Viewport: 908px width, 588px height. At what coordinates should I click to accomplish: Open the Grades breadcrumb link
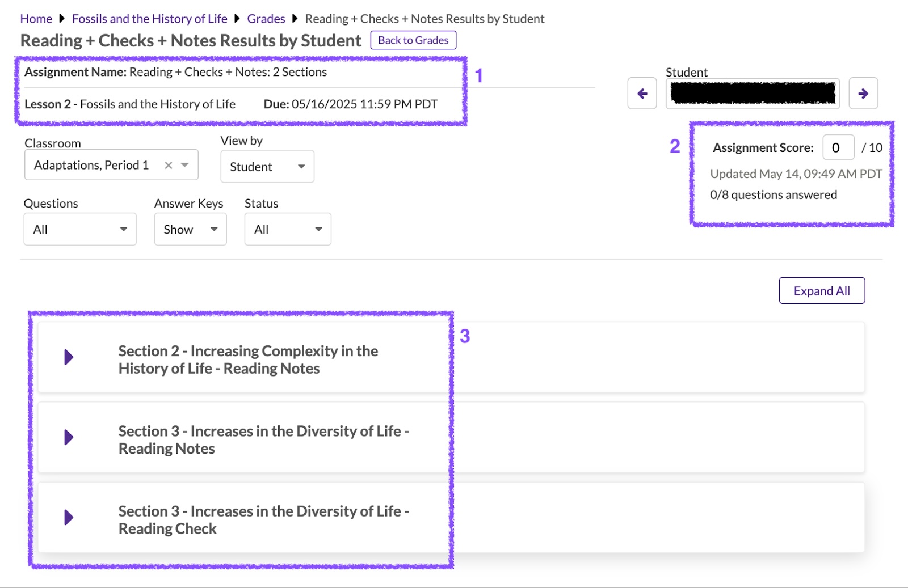pos(266,19)
